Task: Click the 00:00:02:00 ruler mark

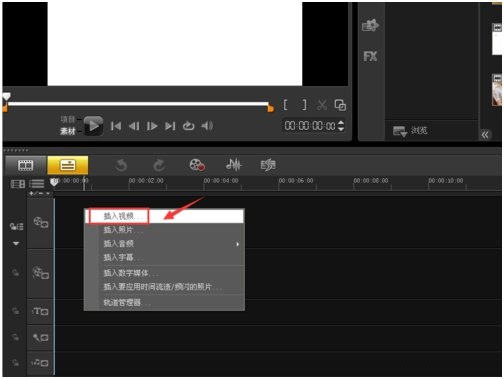Action: (146, 180)
